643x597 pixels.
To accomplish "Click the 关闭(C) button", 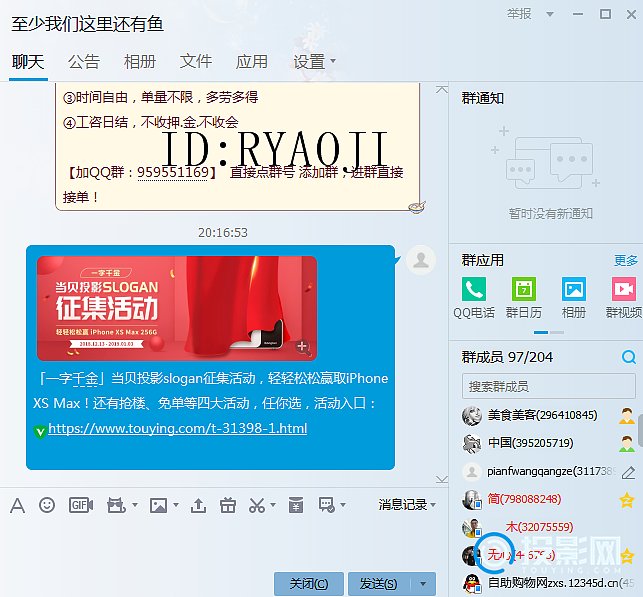I will tap(309, 583).
